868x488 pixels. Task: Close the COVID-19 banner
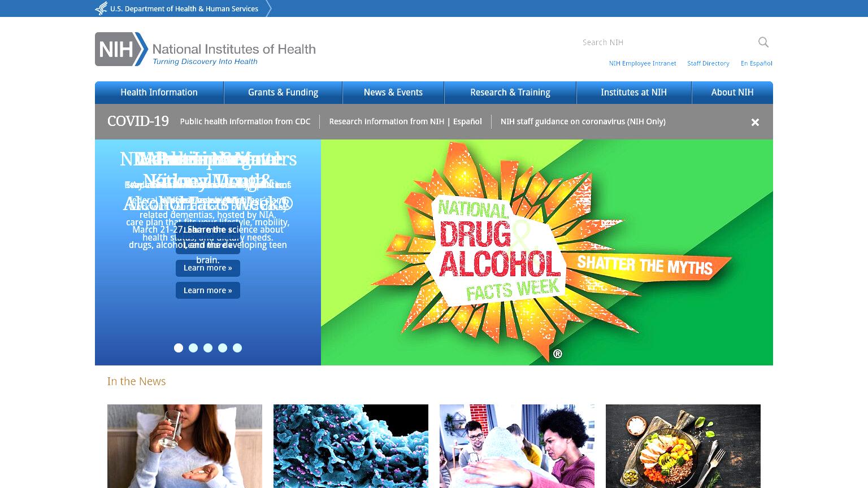click(755, 122)
